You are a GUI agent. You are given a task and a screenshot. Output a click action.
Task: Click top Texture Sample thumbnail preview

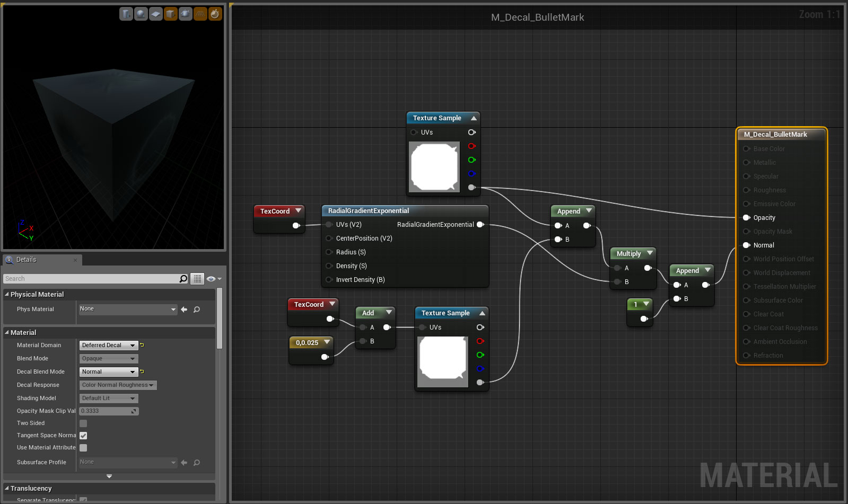[x=434, y=167]
